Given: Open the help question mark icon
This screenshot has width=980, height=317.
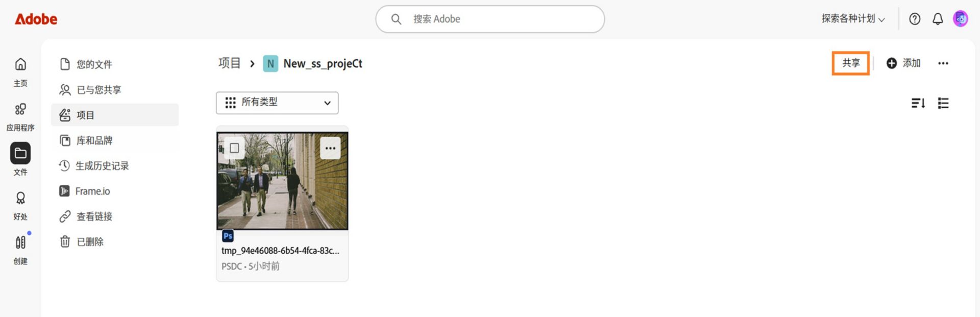Looking at the screenshot, I should point(915,19).
